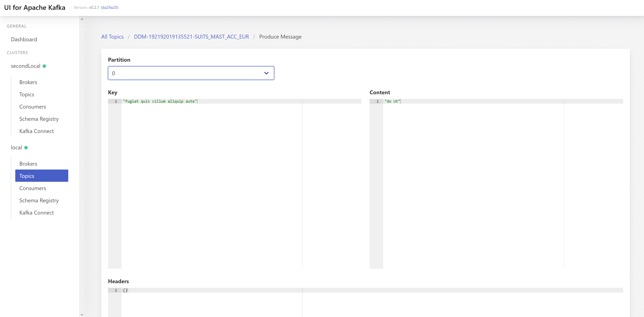Click the scrollbar up arrow
This screenshot has width=644, height=317.
tap(82, 19)
